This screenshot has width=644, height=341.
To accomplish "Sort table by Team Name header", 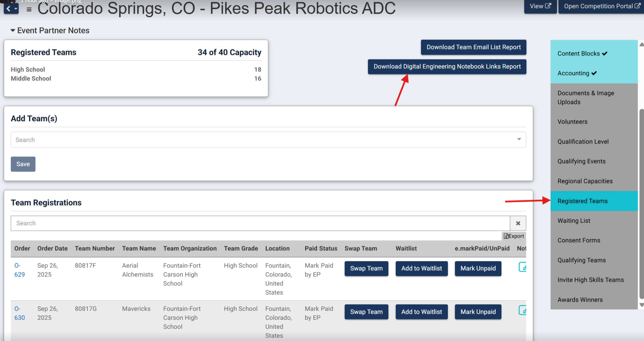I will coord(139,248).
